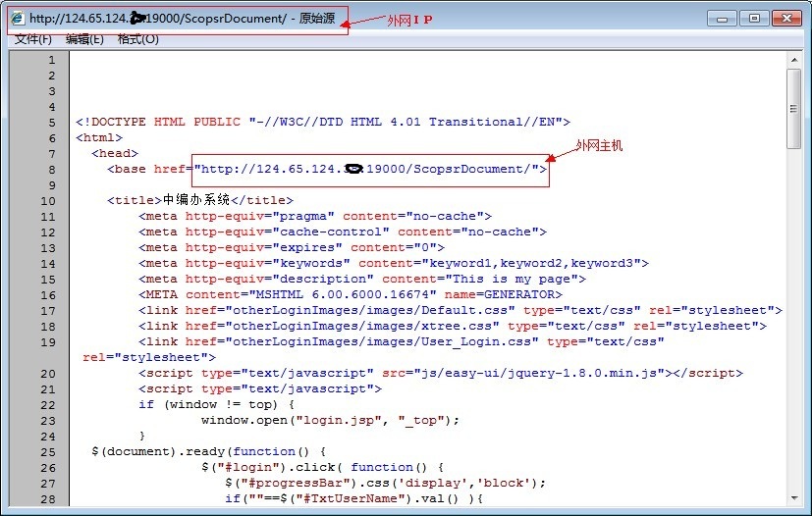
Task: Click the expires meta tag line
Action: click(x=292, y=247)
